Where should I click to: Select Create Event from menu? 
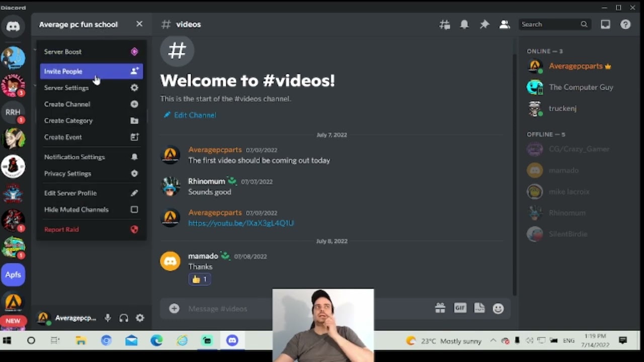91,137
